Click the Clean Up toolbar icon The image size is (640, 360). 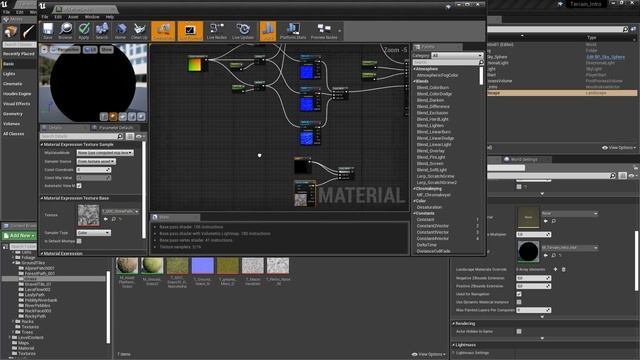coord(139,31)
